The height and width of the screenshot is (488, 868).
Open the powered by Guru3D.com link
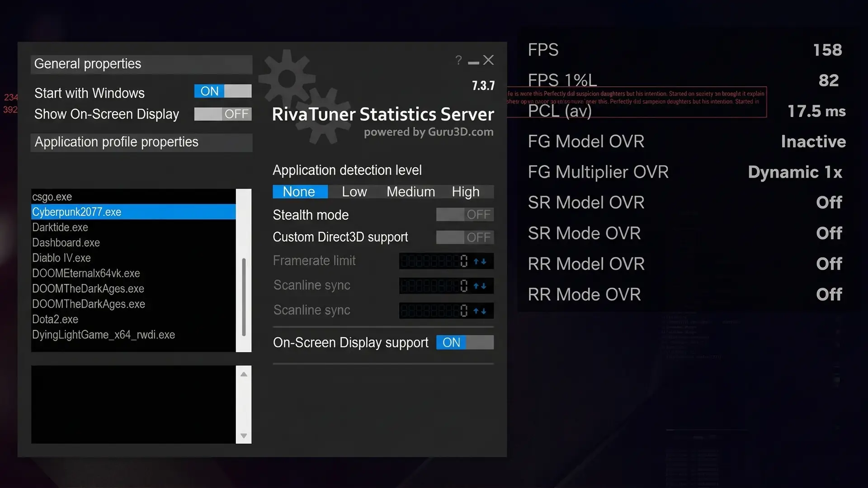(x=429, y=132)
